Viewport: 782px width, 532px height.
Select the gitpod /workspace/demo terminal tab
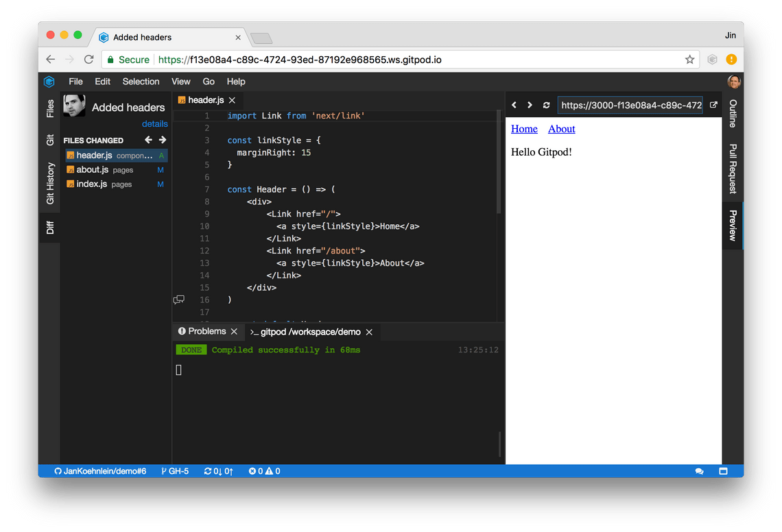click(305, 332)
